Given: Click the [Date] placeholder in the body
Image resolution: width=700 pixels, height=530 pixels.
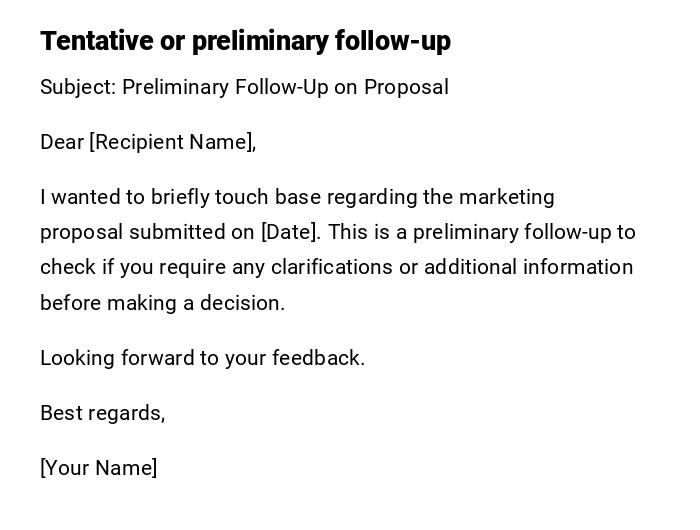Looking at the screenshot, I should click(290, 232).
